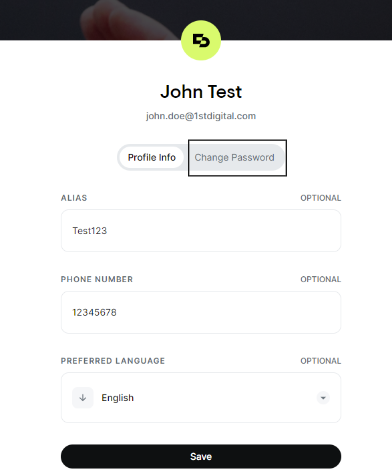Click the PHONE NUMBER field label
The height and width of the screenshot is (475, 392).
97,279
